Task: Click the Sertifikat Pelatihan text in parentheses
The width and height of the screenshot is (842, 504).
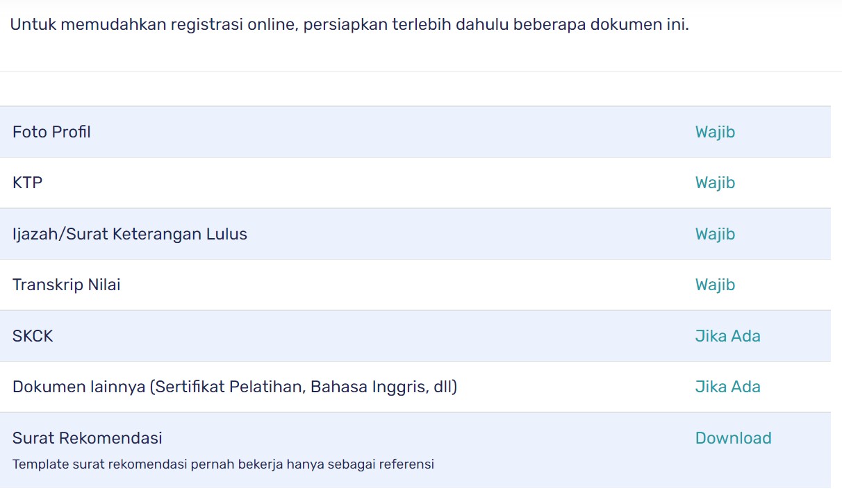Action: [229, 387]
